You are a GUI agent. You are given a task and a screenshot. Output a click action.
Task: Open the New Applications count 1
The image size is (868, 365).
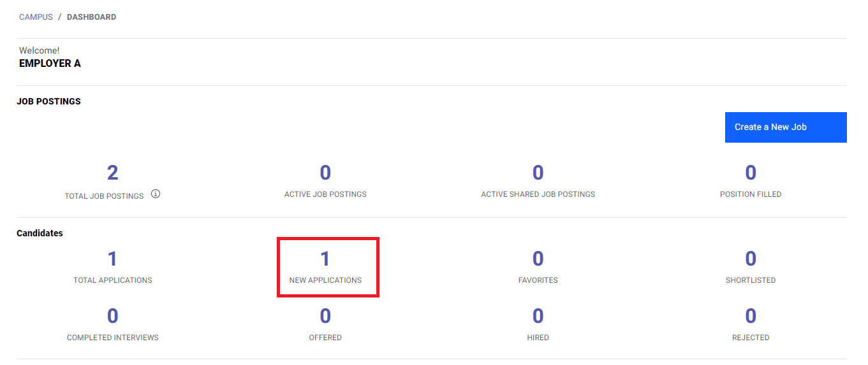point(325,259)
